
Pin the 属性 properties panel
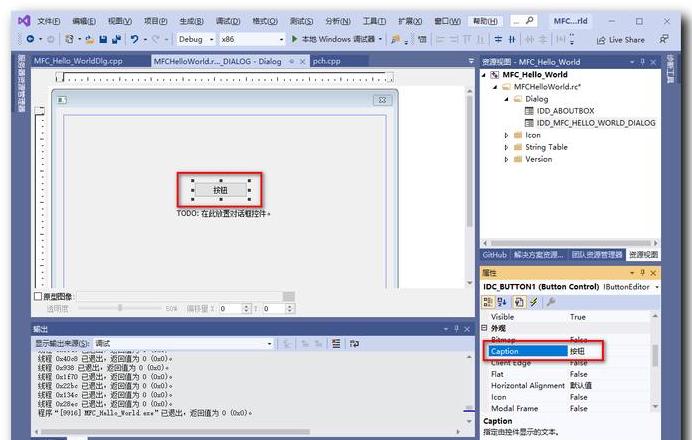click(x=642, y=273)
